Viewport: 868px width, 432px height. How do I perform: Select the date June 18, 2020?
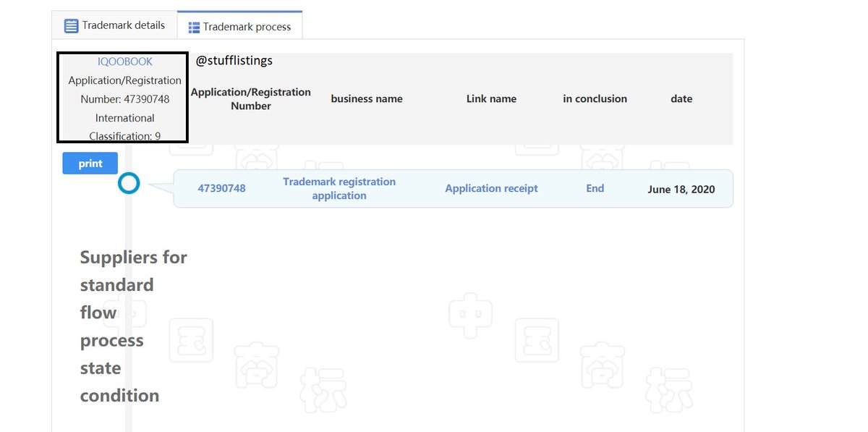tap(681, 189)
